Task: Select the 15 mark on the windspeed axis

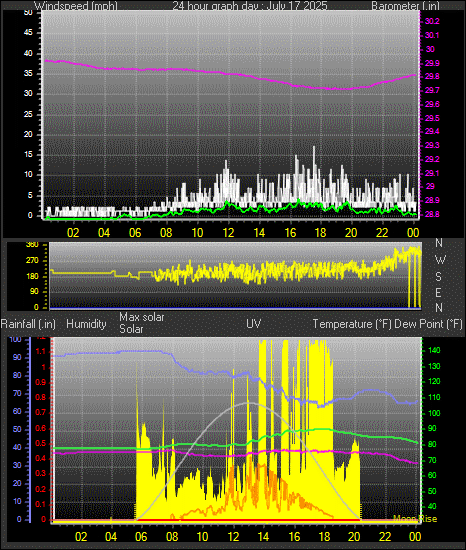Action: (x=28, y=155)
